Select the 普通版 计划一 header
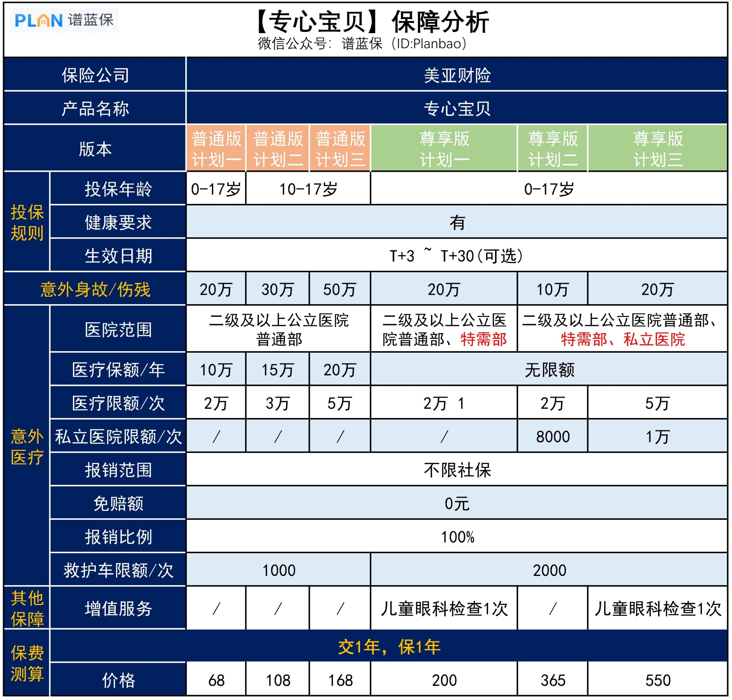Viewport: 732px width, 700px height. (216, 149)
